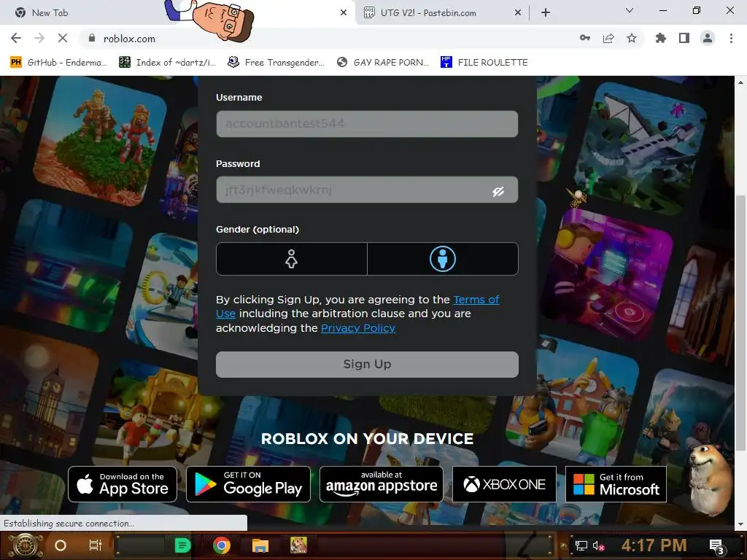Screen dimensions: 747x560
Task: Click the network tray icon
Action: (581, 545)
